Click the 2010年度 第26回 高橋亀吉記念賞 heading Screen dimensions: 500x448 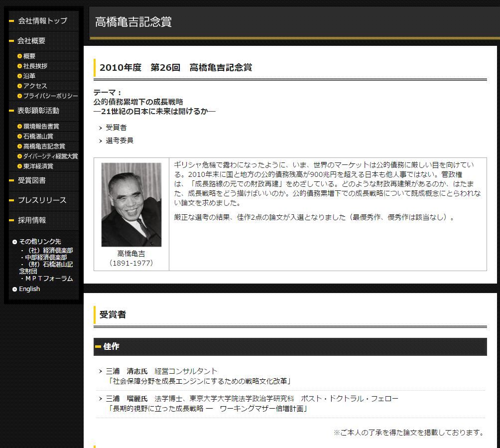tap(176, 68)
